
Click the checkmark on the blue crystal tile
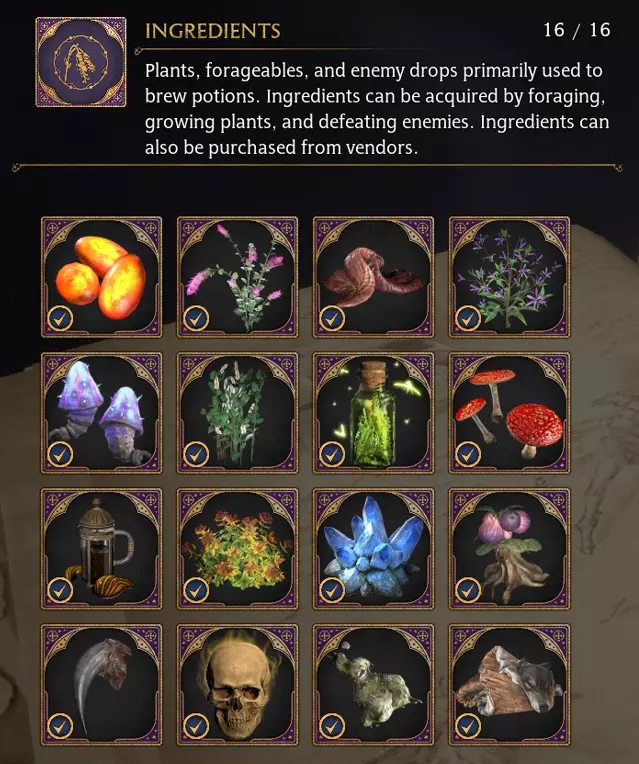click(332, 591)
